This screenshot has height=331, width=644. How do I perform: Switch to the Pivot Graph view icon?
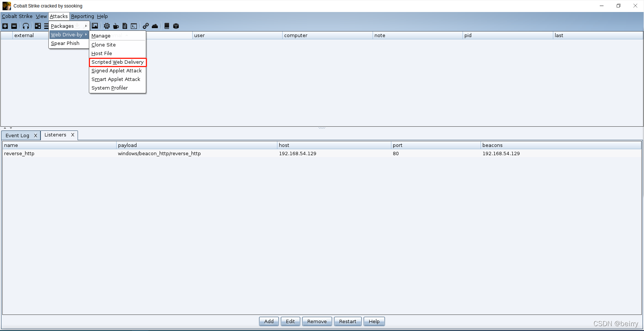[38, 26]
